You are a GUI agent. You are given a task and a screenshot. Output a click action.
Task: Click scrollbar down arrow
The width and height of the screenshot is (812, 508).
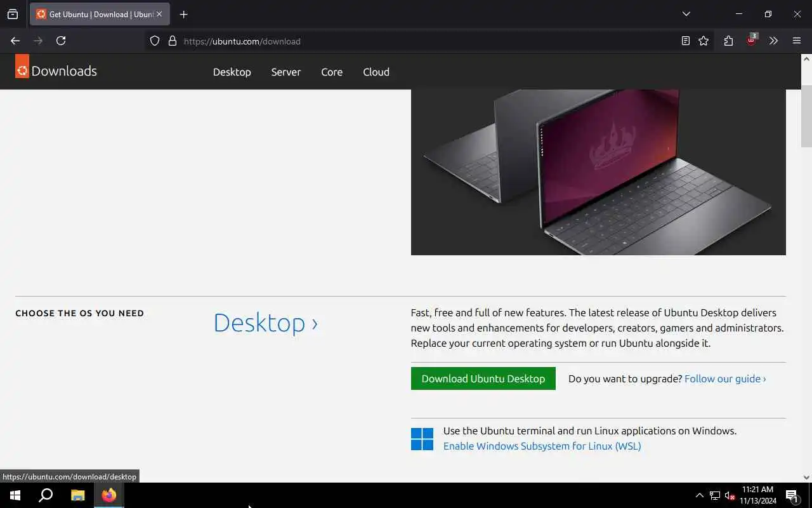click(806, 478)
